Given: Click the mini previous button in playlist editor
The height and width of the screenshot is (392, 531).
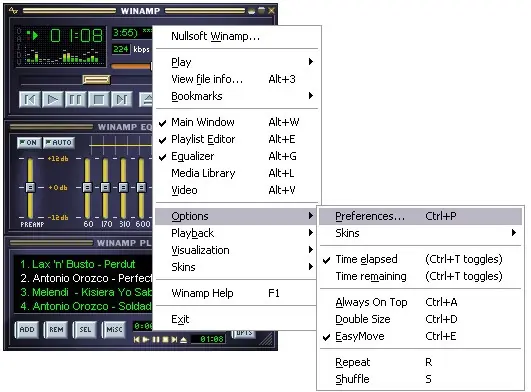Looking at the screenshot, I should pyautogui.click(x=136, y=339).
